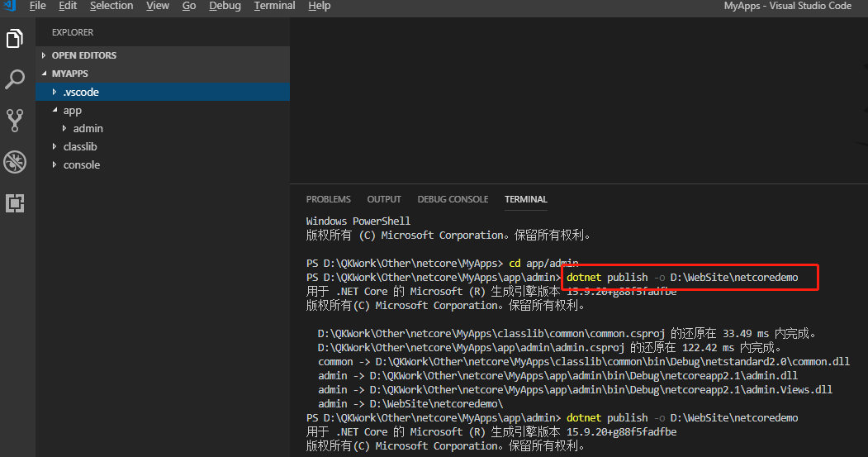Click the 'MyApps - Visual Studio Code' title
The image size is (868, 457).
click(788, 6)
